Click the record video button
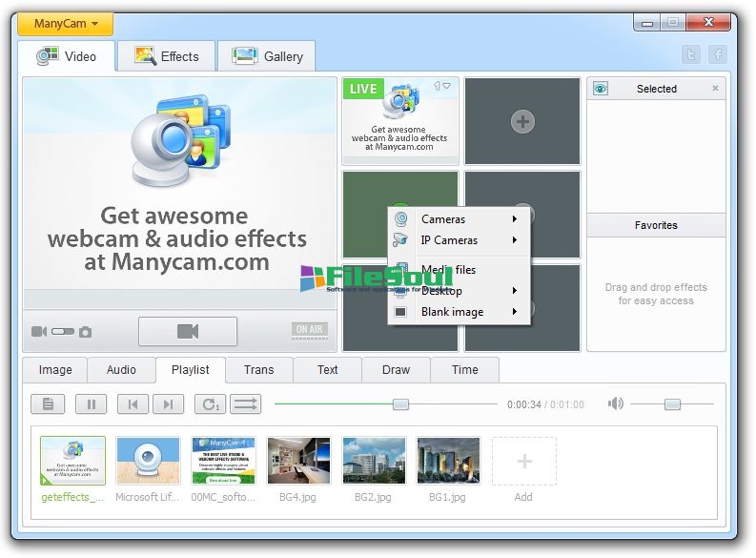Viewport: 756px width, 558px height. tap(188, 331)
